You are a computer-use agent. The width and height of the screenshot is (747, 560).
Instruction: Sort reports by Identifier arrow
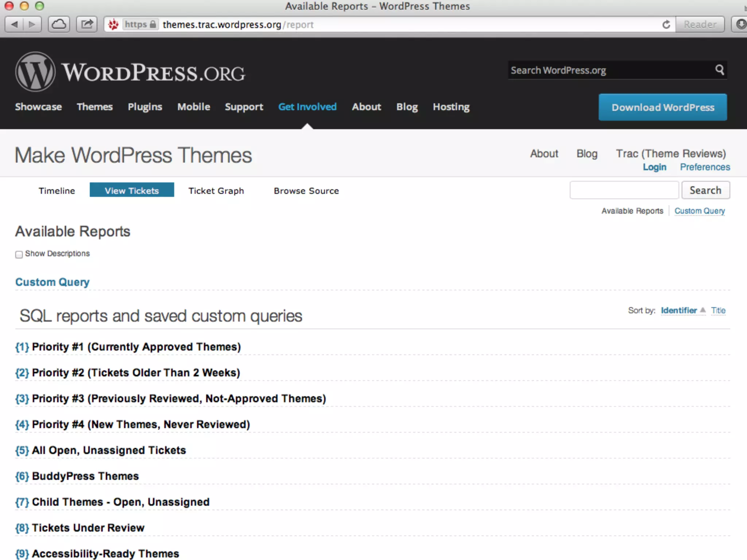[x=703, y=310]
